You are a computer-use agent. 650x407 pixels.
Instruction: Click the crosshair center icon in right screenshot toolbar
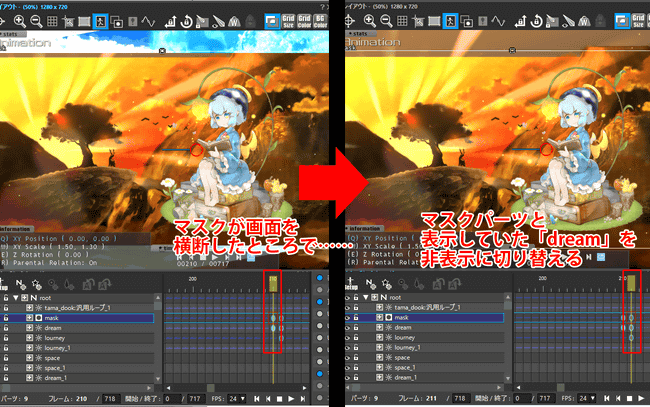coord(349,21)
